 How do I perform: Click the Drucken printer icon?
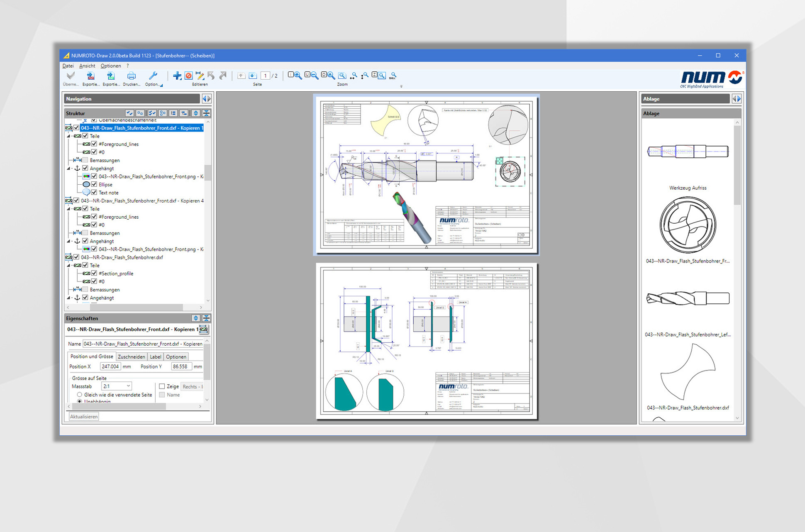[131, 76]
